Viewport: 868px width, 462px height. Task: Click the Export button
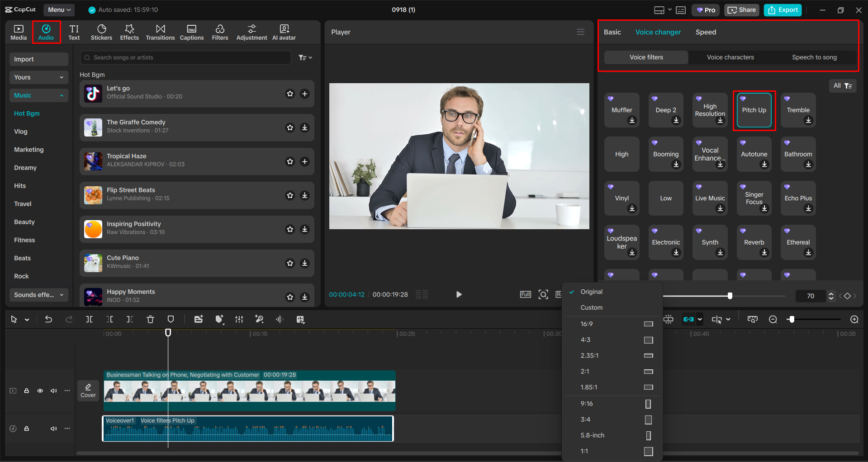[x=783, y=9]
